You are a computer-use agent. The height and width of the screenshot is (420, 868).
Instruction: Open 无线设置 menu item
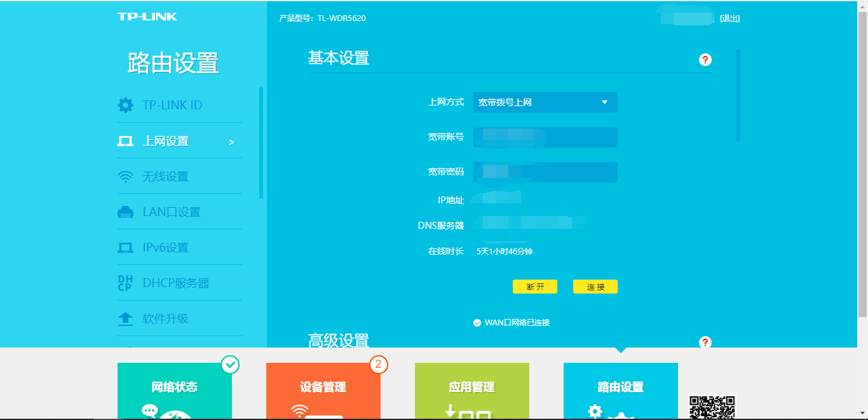180,177
